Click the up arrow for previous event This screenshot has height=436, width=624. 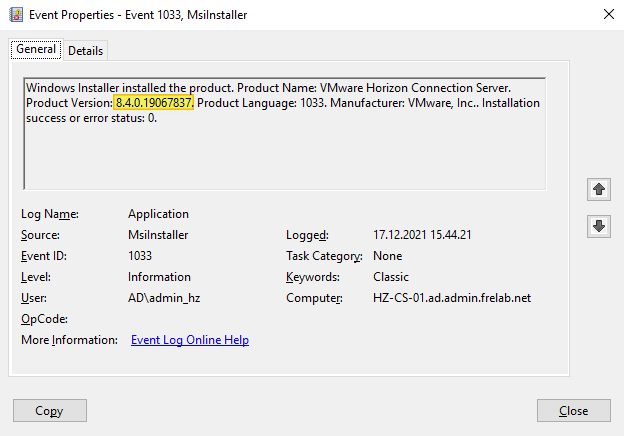pyautogui.click(x=599, y=188)
